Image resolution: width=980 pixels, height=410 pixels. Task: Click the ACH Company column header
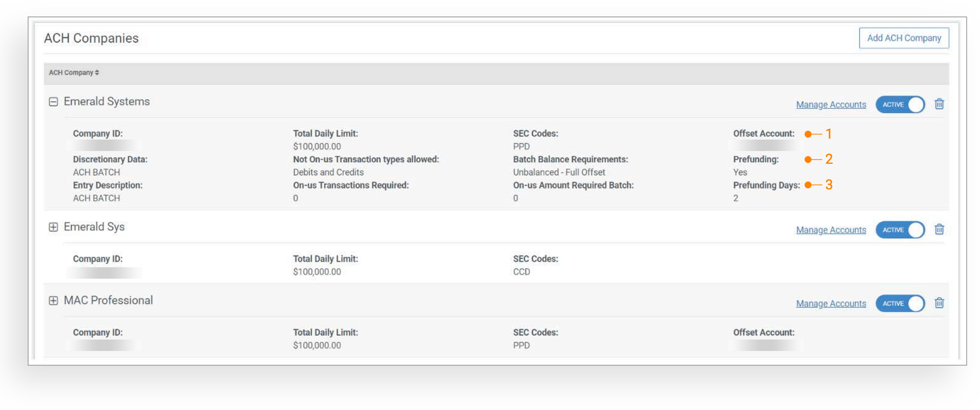71,73
